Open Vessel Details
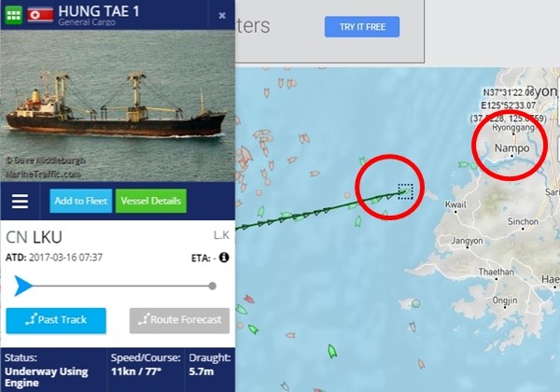560x392 pixels. tap(150, 201)
